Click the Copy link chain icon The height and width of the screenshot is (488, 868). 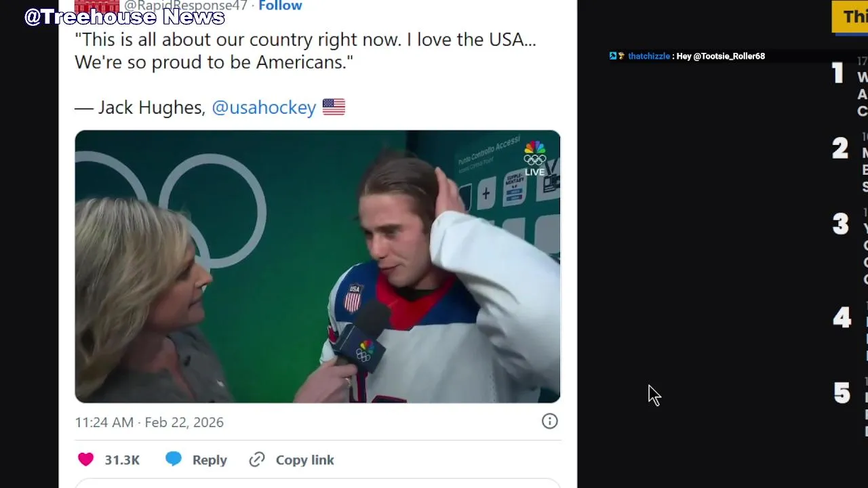256,460
